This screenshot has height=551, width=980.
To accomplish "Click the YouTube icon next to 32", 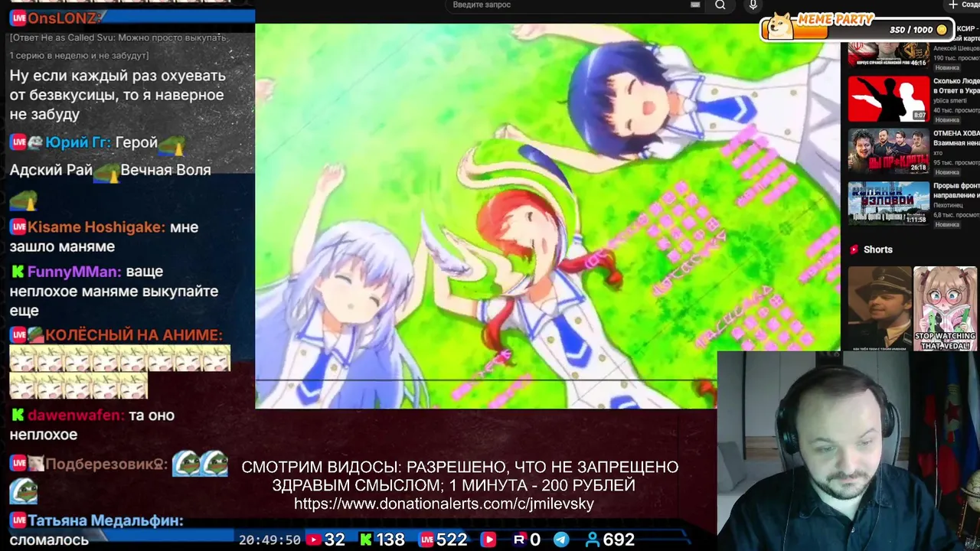I will click(x=313, y=540).
